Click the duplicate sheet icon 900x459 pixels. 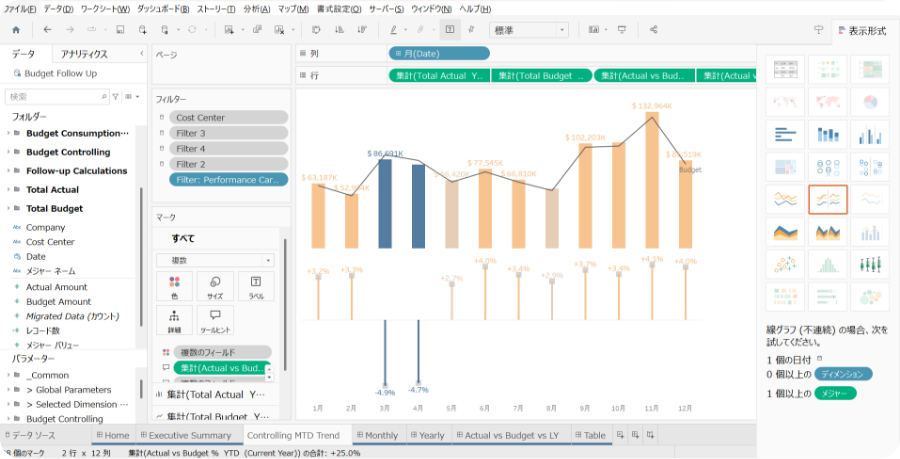(257, 30)
